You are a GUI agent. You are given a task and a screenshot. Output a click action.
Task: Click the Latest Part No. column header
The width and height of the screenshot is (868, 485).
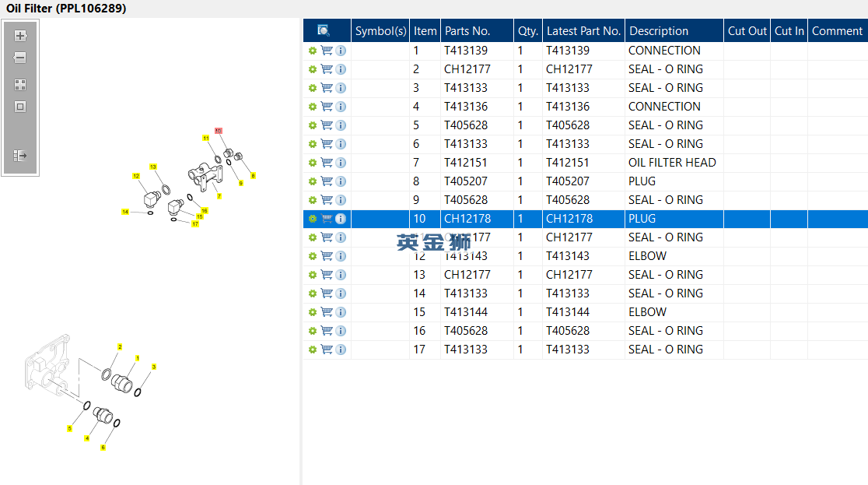[x=583, y=30]
